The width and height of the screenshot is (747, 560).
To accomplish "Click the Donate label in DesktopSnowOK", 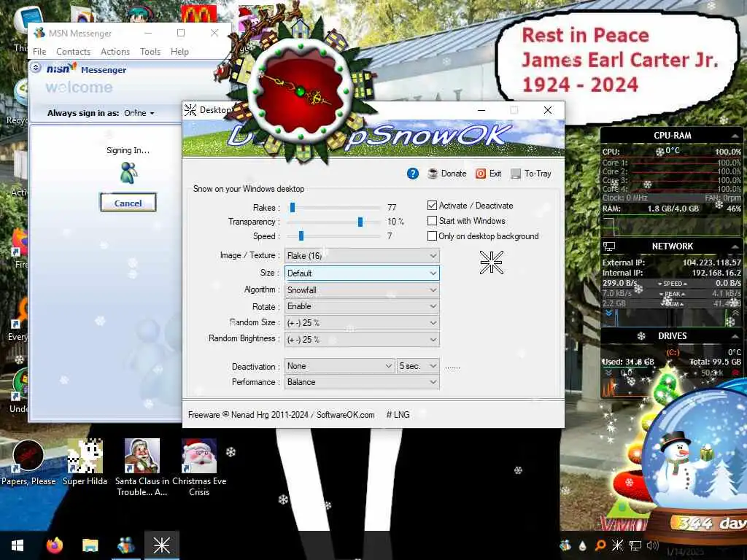I will [454, 174].
